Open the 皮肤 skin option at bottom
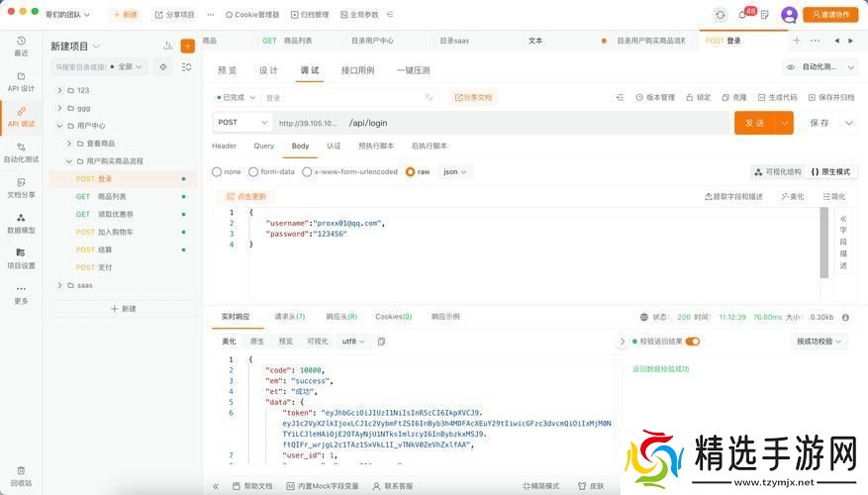This screenshot has width=868, height=495. click(x=591, y=485)
